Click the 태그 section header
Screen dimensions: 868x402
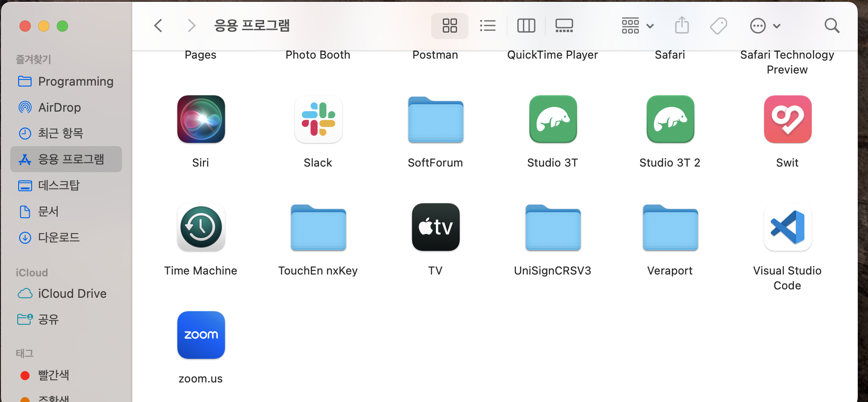(x=25, y=353)
